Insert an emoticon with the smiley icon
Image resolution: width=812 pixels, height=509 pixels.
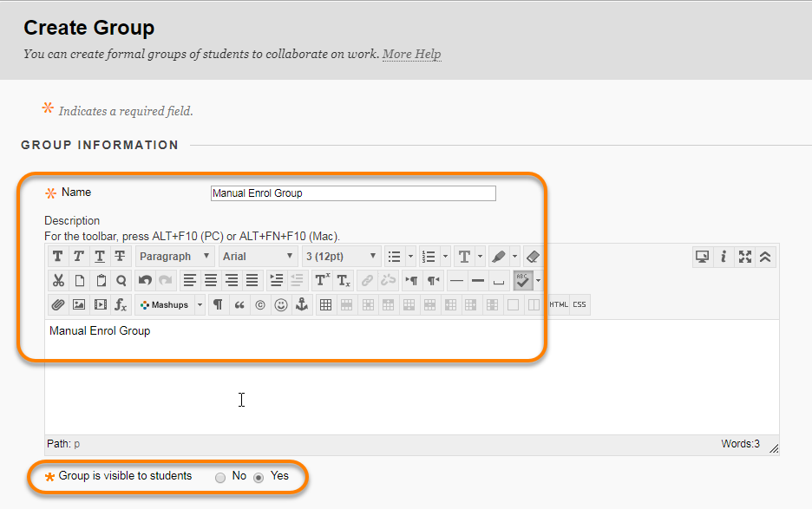(x=281, y=305)
